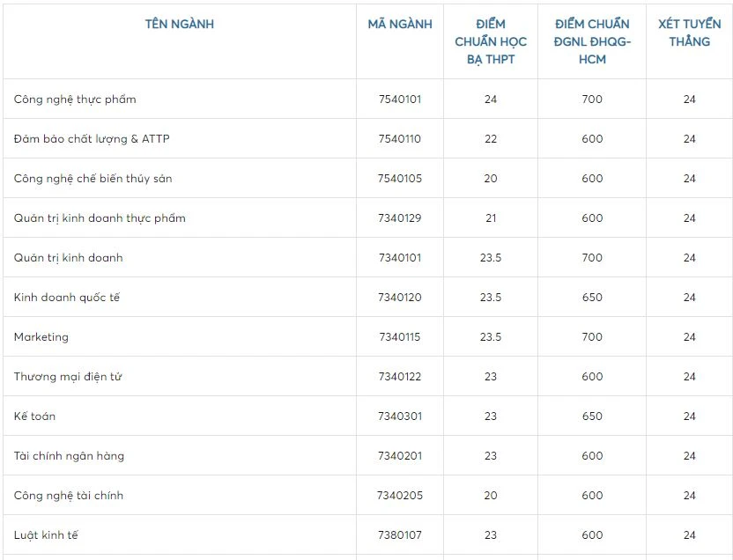Viewport: 733px width, 560px height.
Task: Select the Kế toán row name
Action: tap(34, 416)
